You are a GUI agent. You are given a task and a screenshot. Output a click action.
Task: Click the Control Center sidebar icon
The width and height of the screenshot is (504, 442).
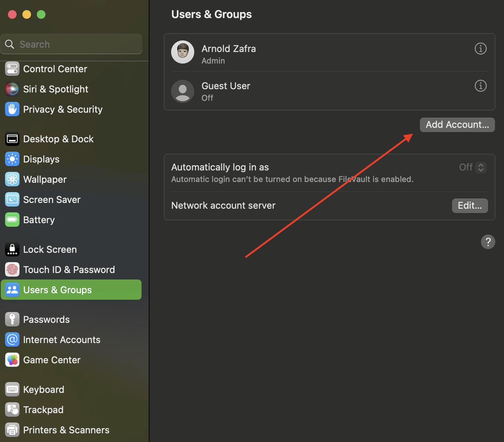click(12, 69)
